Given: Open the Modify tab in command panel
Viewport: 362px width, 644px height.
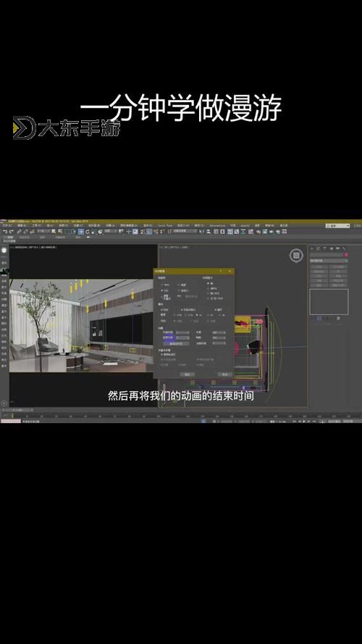Looking at the screenshot, I should (318, 248).
